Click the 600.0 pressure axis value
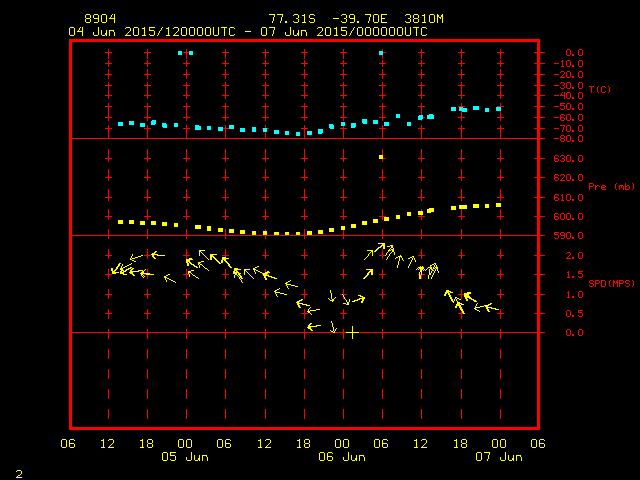The width and height of the screenshot is (640, 480). pos(569,217)
